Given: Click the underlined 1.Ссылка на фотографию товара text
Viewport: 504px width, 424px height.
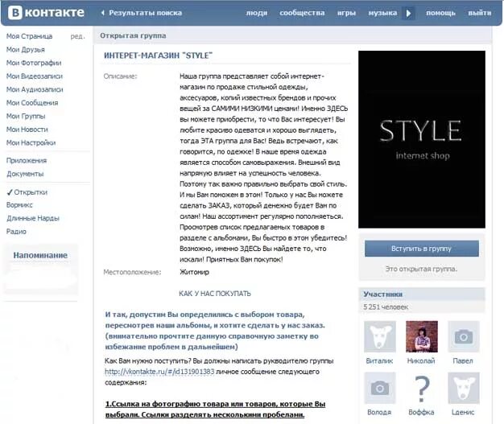Looking at the screenshot, I should click(215, 410).
